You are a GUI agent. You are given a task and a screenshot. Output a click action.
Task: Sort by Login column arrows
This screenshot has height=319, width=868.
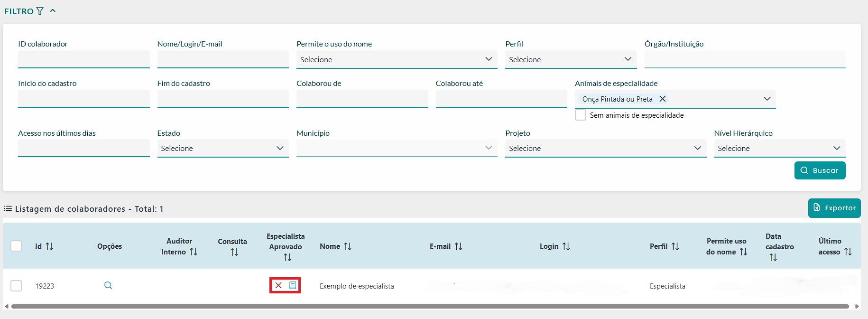[x=566, y=246]
